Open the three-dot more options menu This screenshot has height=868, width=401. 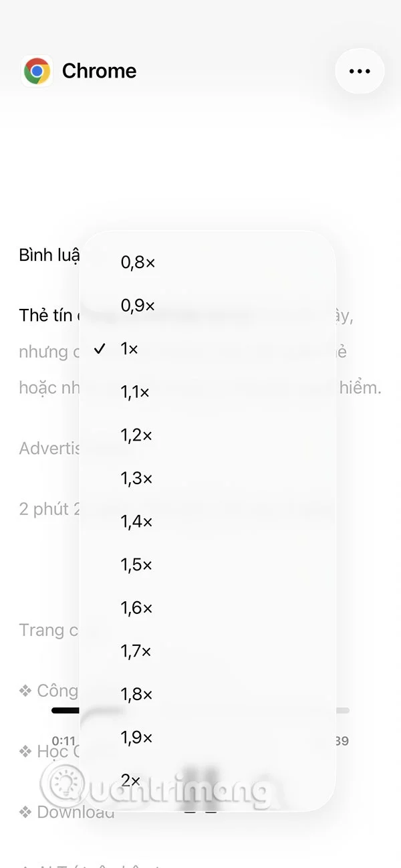[360, 70]
